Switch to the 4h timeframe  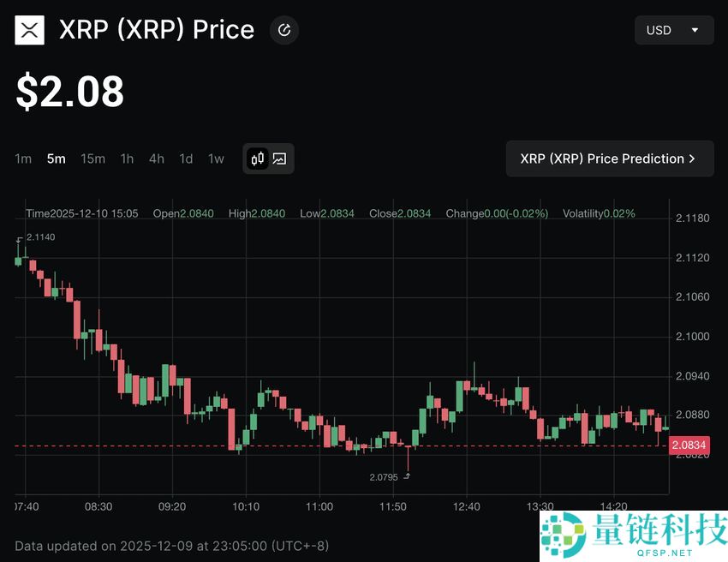pyautogui.click(x=156, y=158)
